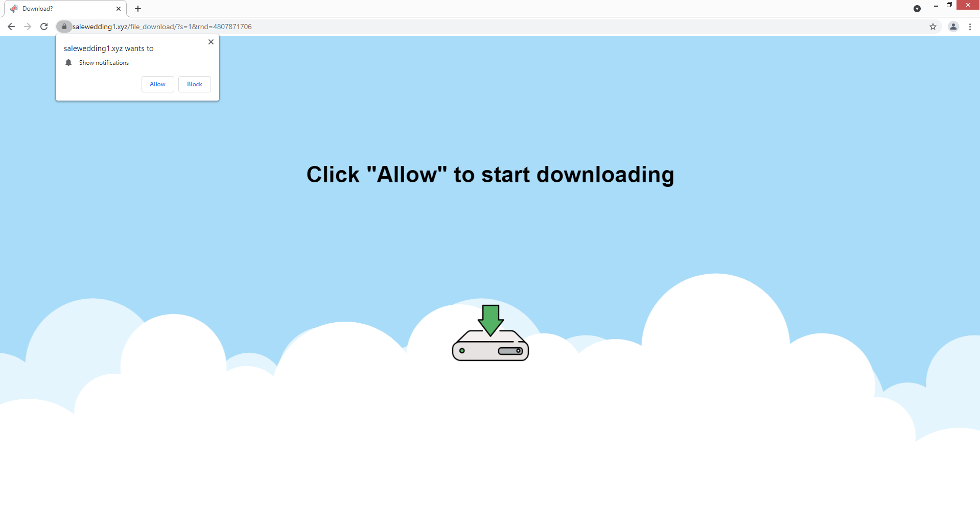Click the "Click Allow to start downloading" heading
The width and height of the screenshot is (980, 530).
491,175
